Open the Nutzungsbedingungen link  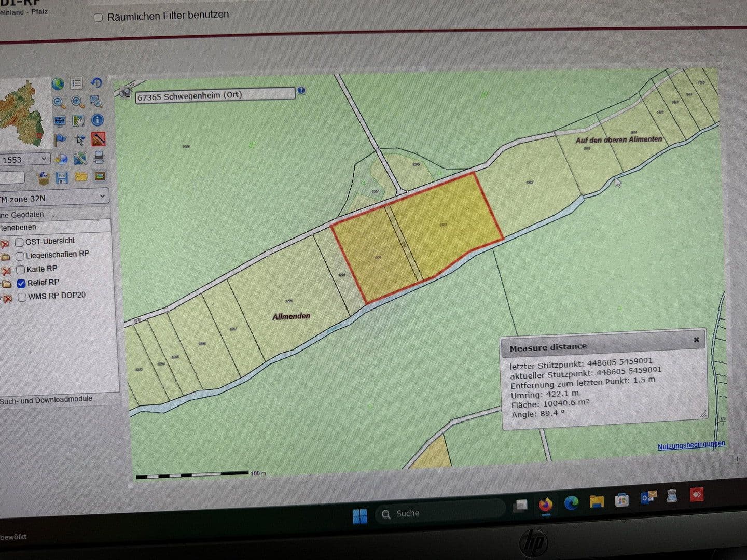[x=691, y=445]
